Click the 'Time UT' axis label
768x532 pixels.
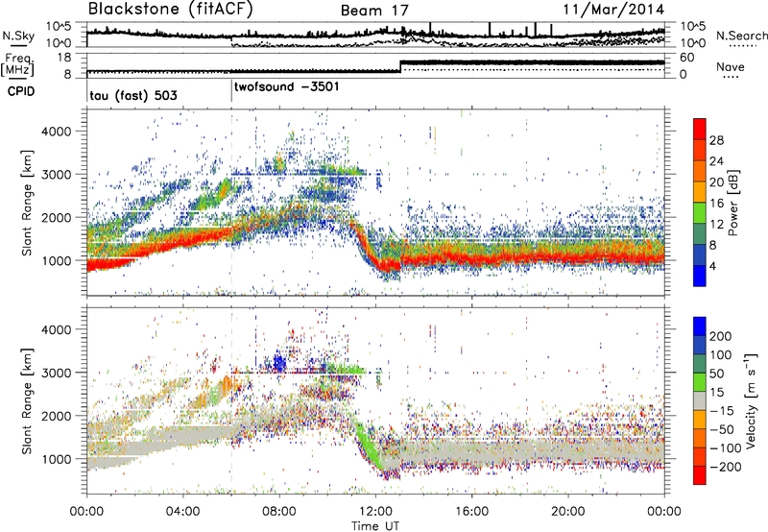375,526
